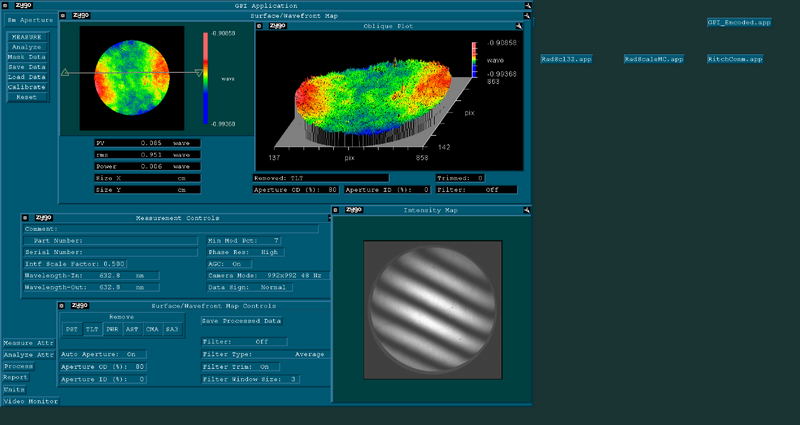Click Save Processed Data button
Screen dimensions: 800x425
242,321
